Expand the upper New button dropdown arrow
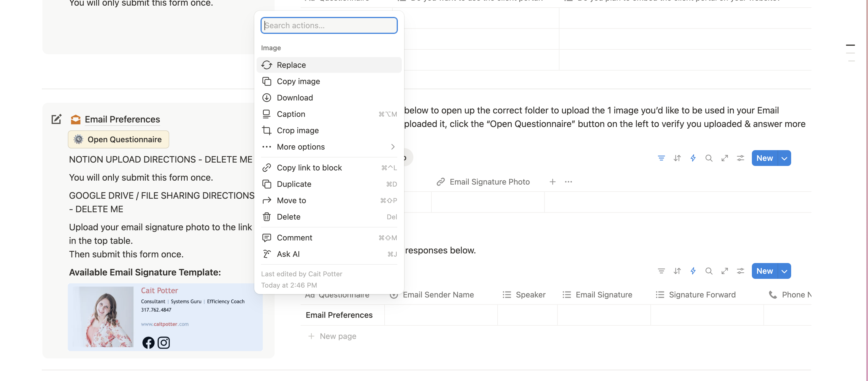 [x=784, y=158]
